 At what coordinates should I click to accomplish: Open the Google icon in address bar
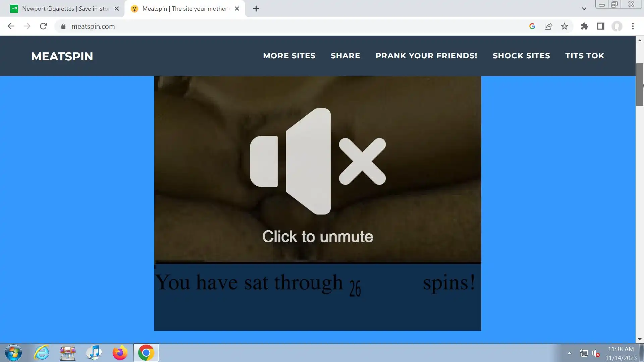click(532, 26)
